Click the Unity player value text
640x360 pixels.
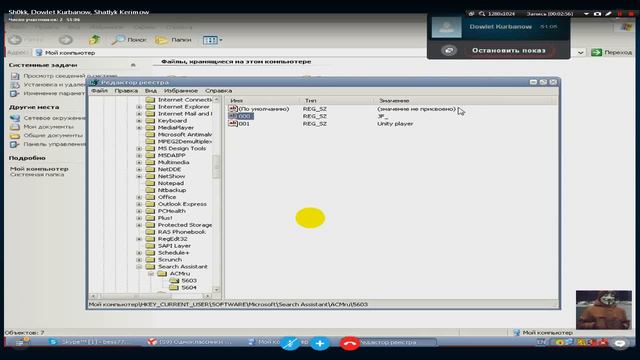(395, 124)
